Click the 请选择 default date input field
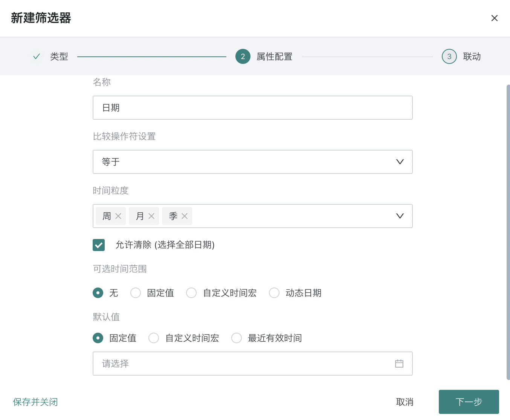The width and height of the screenshot is (510, 420). click(x=253, y=364)
